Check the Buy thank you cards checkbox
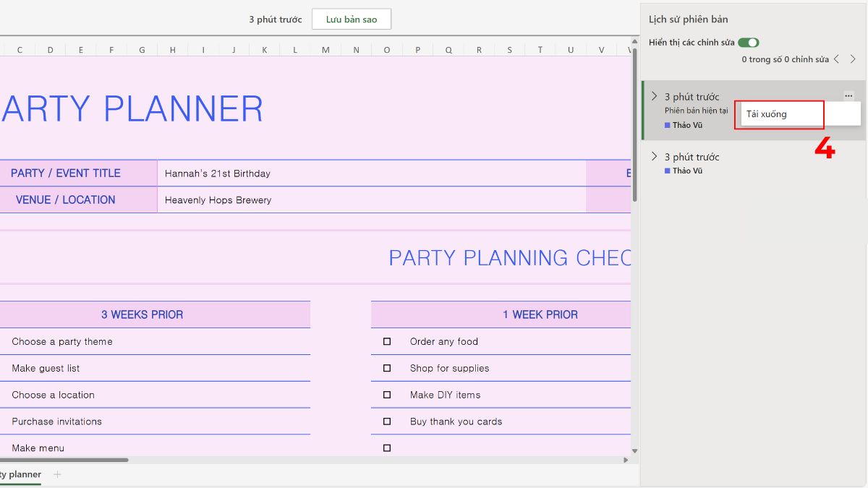The image size is (868, 488). tap(387, 421)
